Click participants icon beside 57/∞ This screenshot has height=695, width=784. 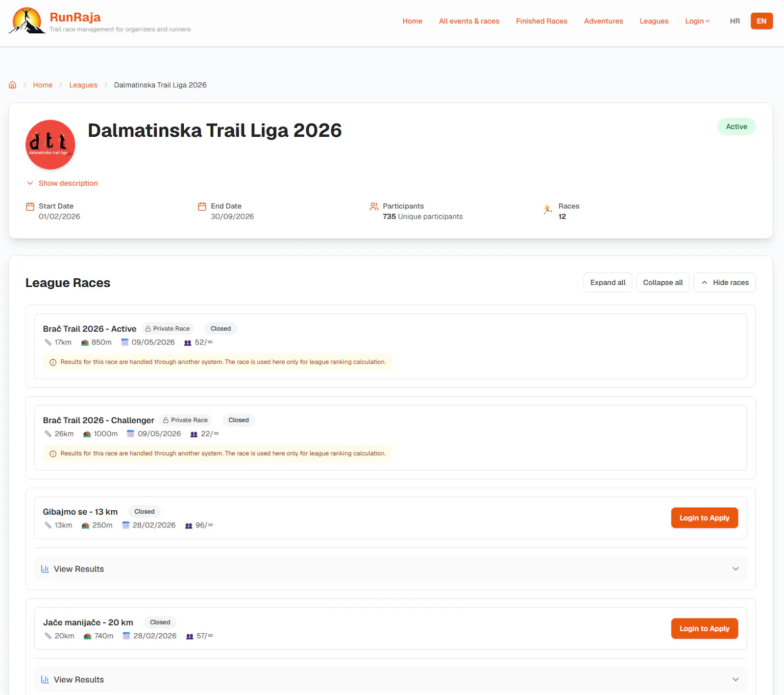click(190, 636)
